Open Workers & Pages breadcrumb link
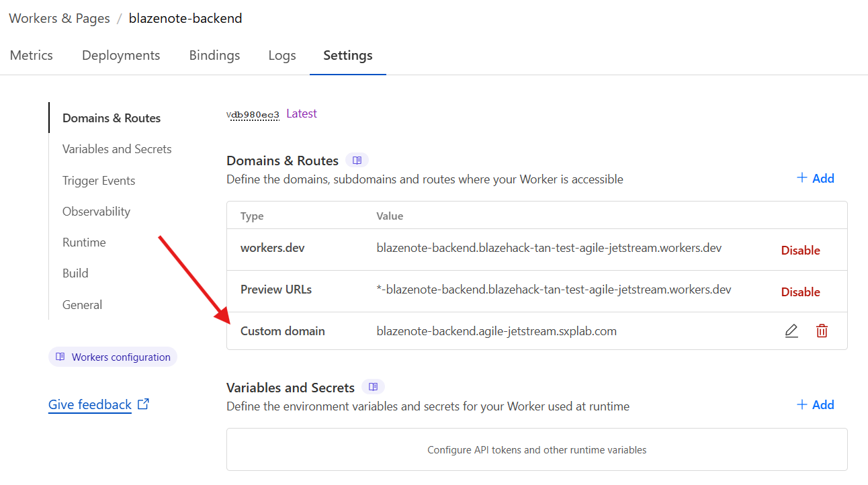The image size is (868, 485). (x=60, y=18)
